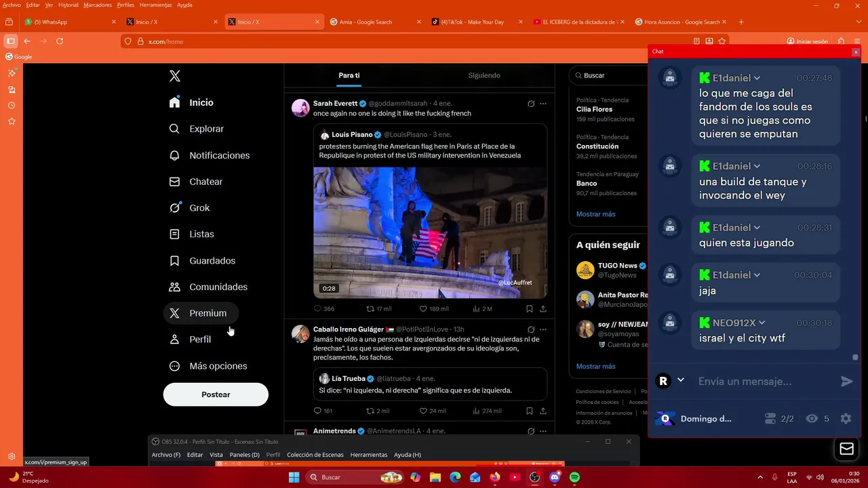Bookmark Caballo Ireno Gulager's post
868x488 pixels.
click(529, 411)
